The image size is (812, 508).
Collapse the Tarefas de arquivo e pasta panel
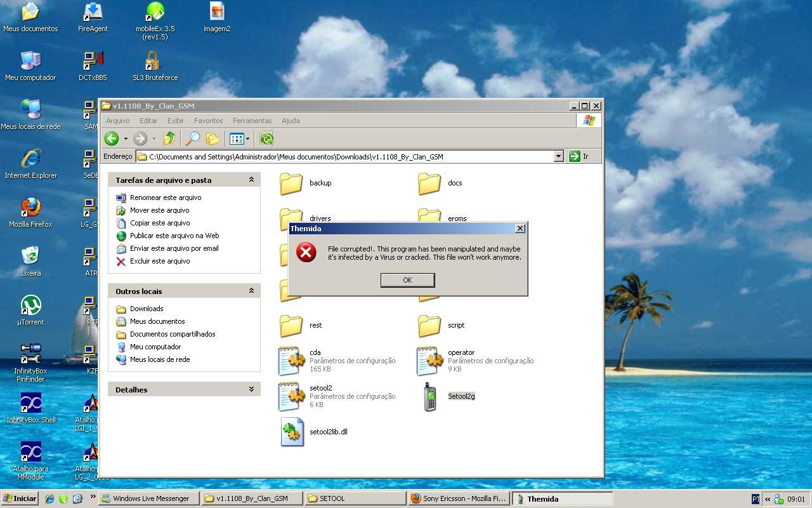pos(251,180)
